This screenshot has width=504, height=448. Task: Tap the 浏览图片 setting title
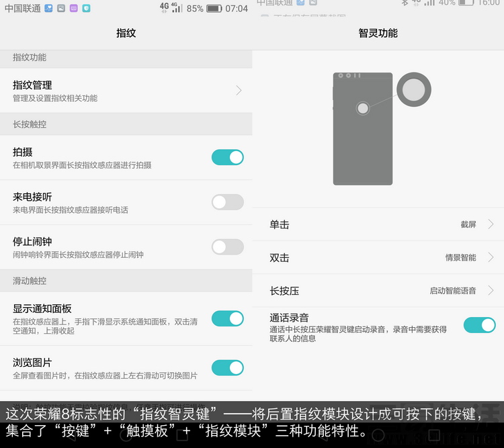(32, 363)
